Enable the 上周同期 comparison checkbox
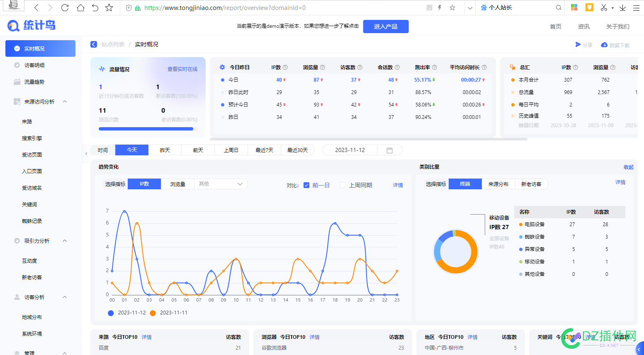This screenshot has height=355, width=644. [x=343, y=185]
